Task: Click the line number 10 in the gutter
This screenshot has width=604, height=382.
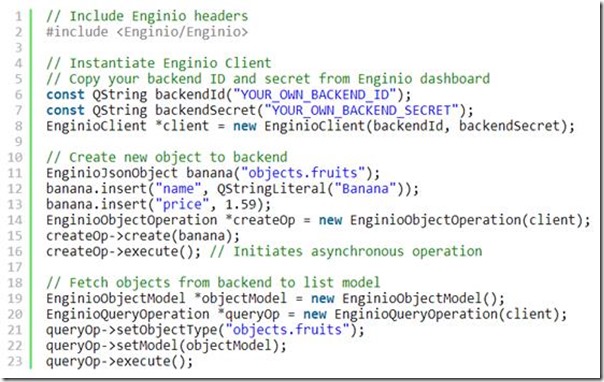Action: pos(15,157)
